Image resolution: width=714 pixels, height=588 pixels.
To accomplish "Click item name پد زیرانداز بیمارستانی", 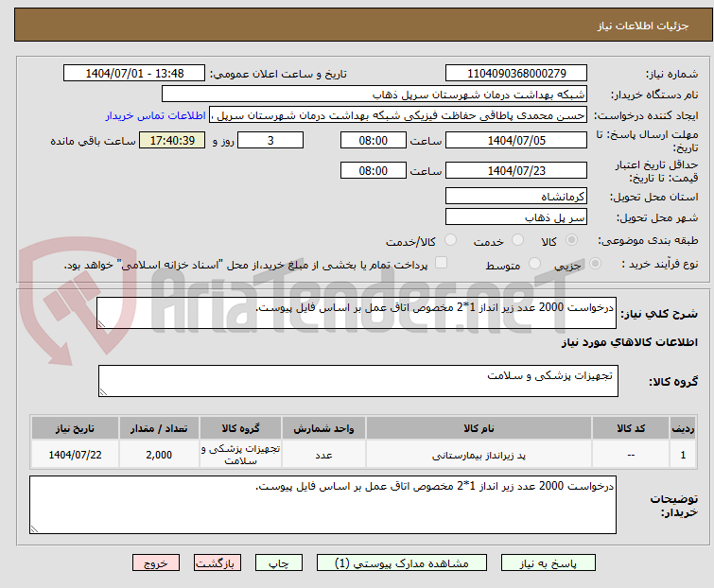I will pyautogui.click(x=479, y=455).
